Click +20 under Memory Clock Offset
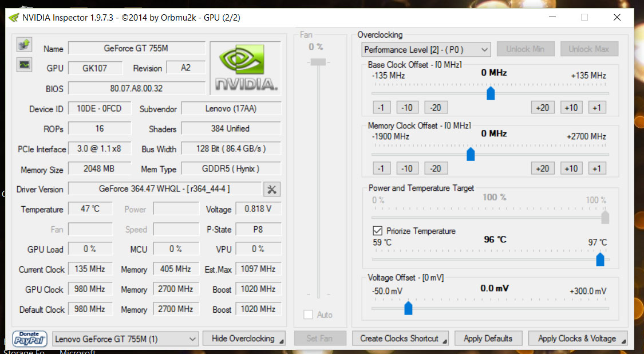This screenshot has height=354, width=644. point(543,168)
